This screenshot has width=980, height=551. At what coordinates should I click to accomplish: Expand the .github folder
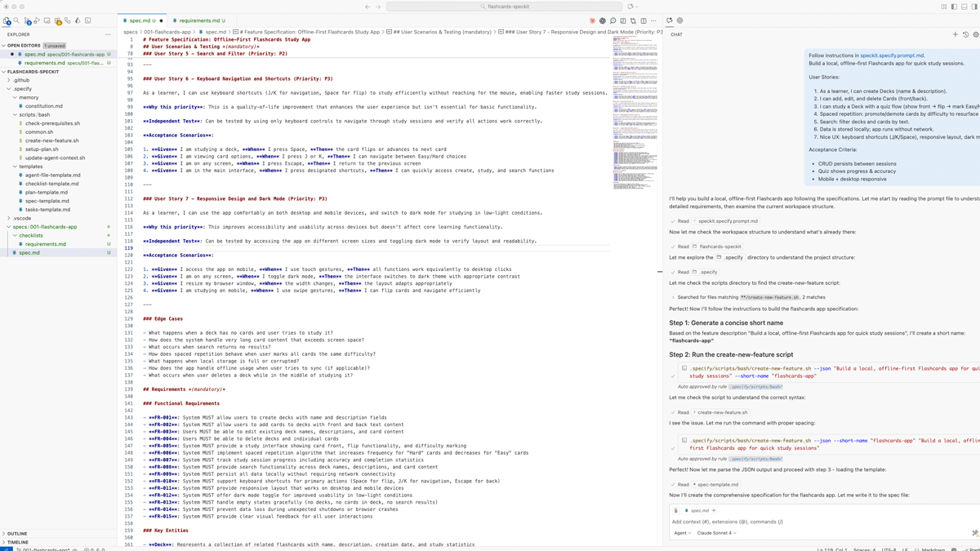[21, 80]
